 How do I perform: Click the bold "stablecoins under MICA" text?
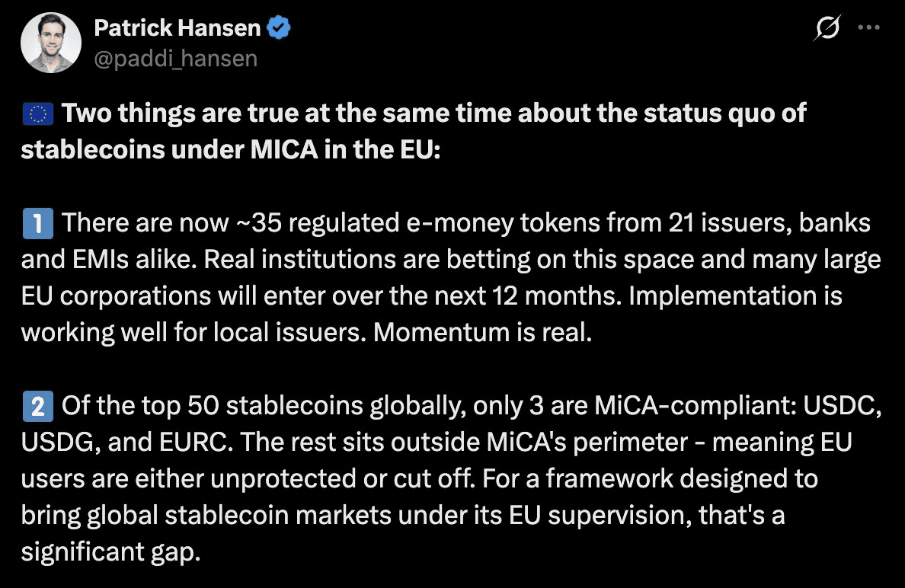coord(170,150)
